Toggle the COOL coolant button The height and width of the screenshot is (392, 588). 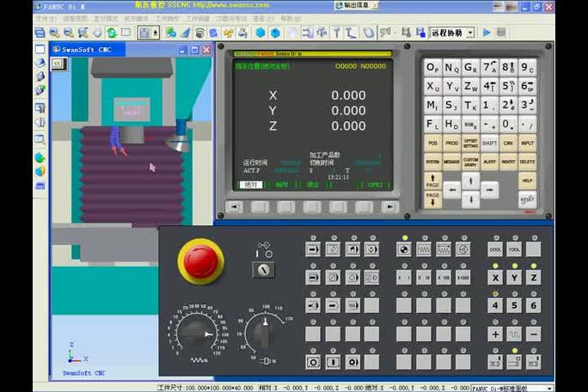tap(495, 249)
